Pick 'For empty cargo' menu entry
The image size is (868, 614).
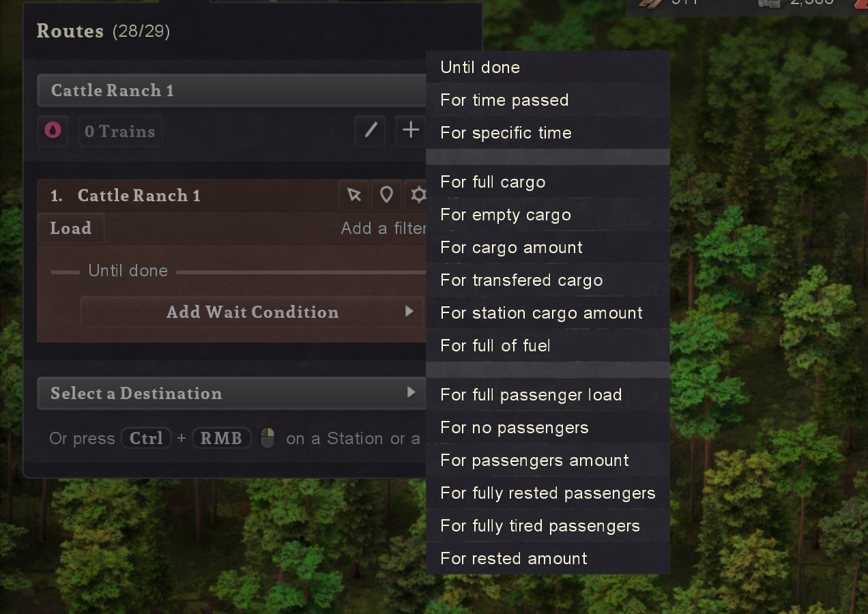pyautogui.click(x=506, y=215)
